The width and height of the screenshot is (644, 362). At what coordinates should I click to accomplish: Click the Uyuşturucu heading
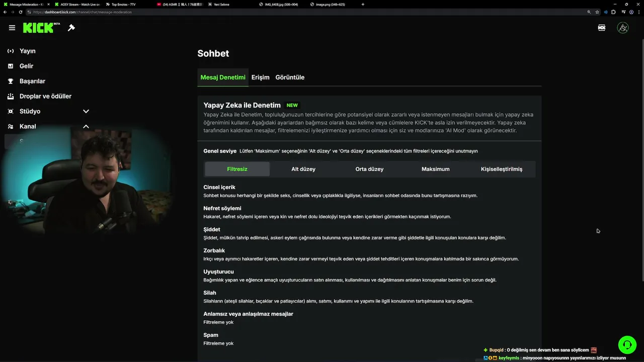tap(219, 271)
